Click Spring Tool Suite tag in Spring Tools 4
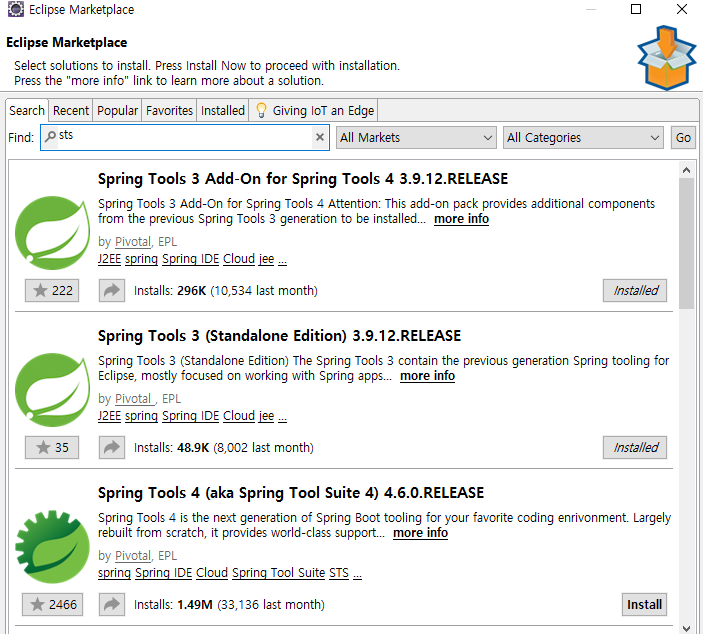 (278, 573)
